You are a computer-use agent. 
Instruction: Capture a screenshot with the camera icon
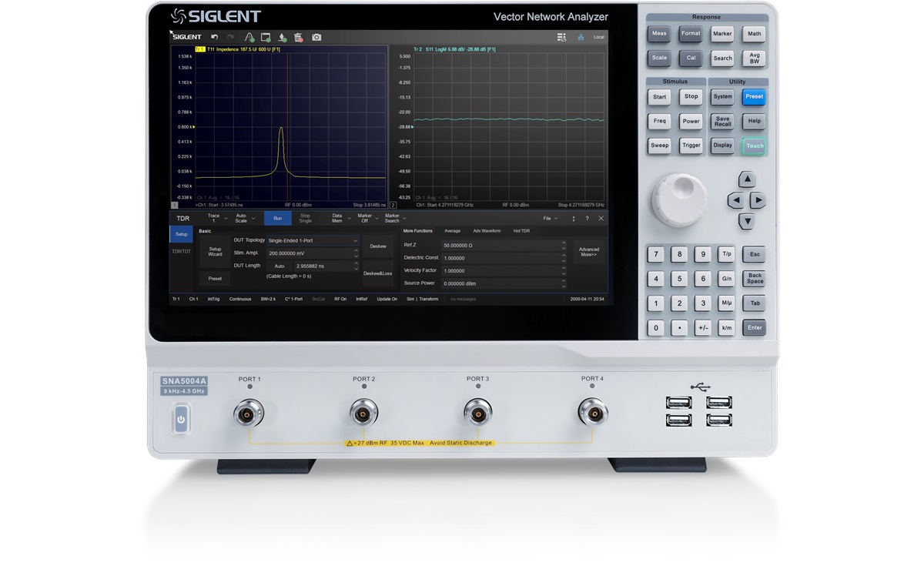[x=316, y=37]
